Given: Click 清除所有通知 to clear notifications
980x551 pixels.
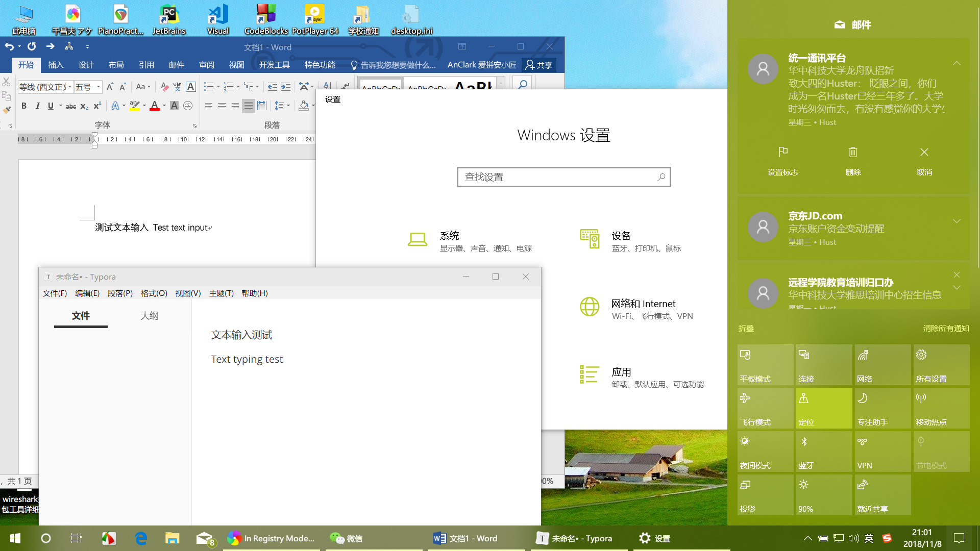Looking at the screenshot, I should coord(946,329).
